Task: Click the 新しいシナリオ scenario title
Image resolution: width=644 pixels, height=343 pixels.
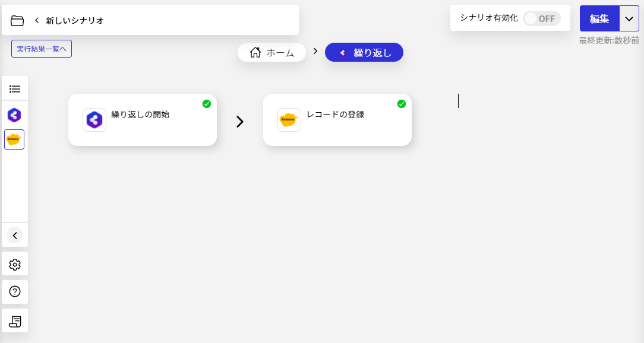Action: pos(75,20)
